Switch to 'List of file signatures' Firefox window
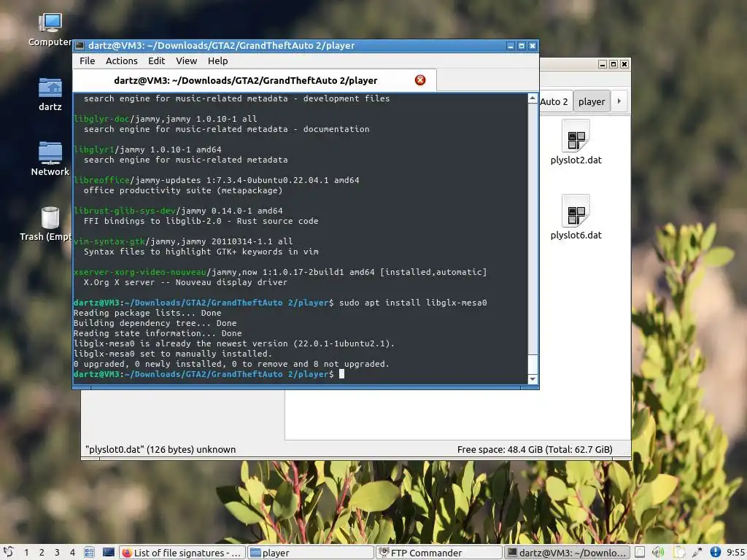The height and width of the screenshot is (560, 747). pyautogui.click(x=182, y=553)
